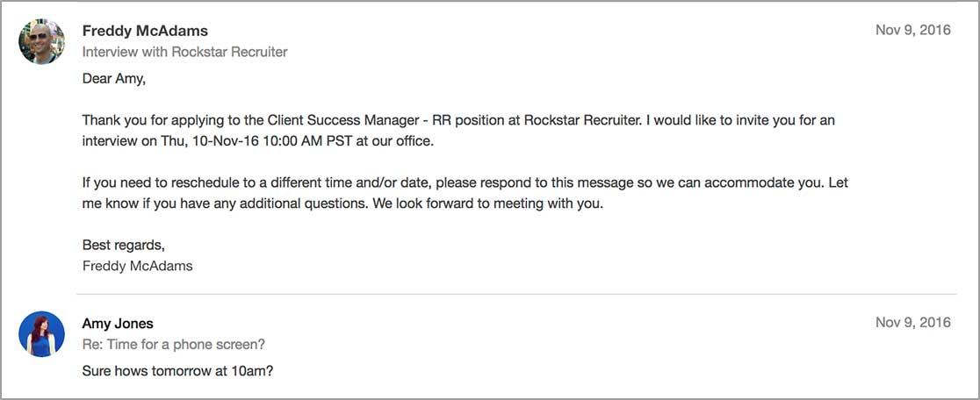Click Amy Jones' profile avatar
The width and height of the screenshot is (980, 400).
(x=41, y=334)
